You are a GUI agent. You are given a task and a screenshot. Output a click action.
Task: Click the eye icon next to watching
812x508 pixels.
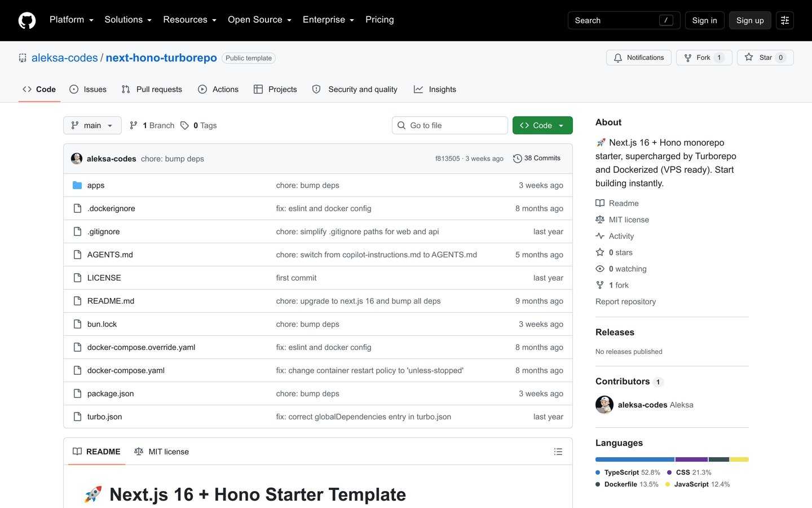click(600, 269)
